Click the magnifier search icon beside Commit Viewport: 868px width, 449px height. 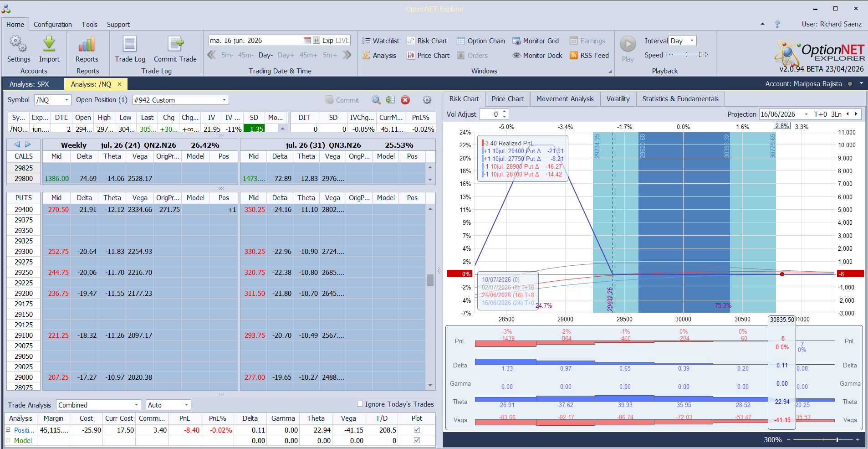(376, 100)
